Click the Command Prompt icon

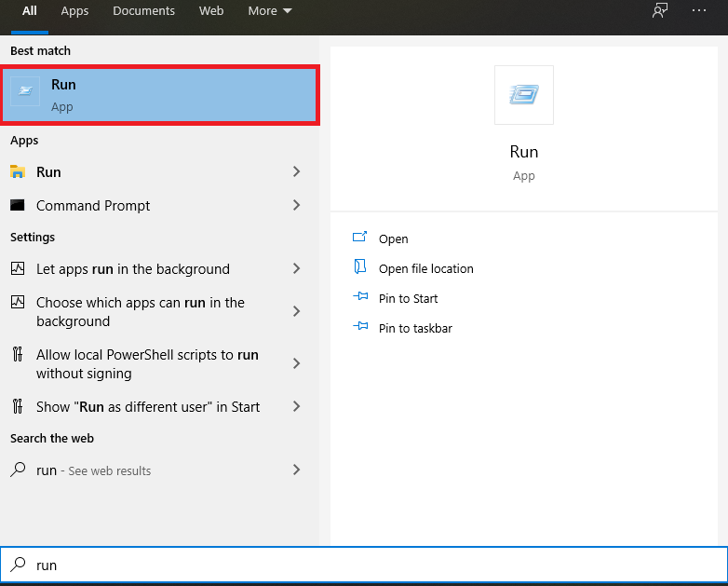[x=18, y=206]
